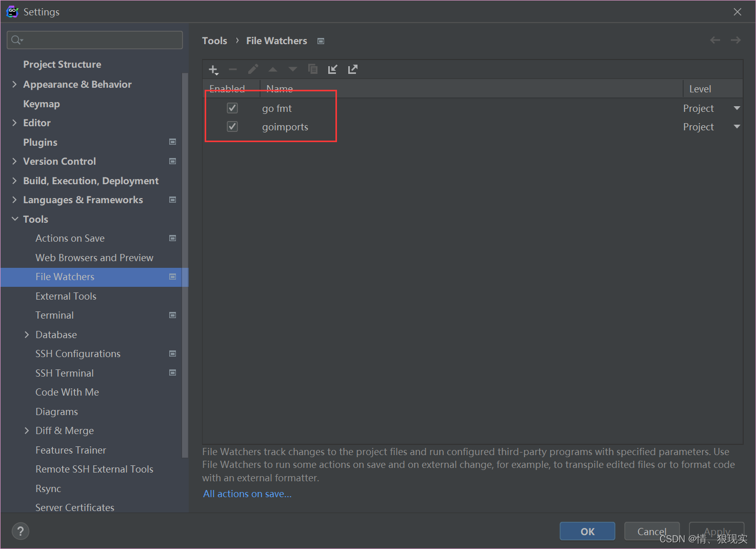Expand the Diff & Merge subsection
The width and height of the screenshot is (756, 549).
tap(27, 430)
